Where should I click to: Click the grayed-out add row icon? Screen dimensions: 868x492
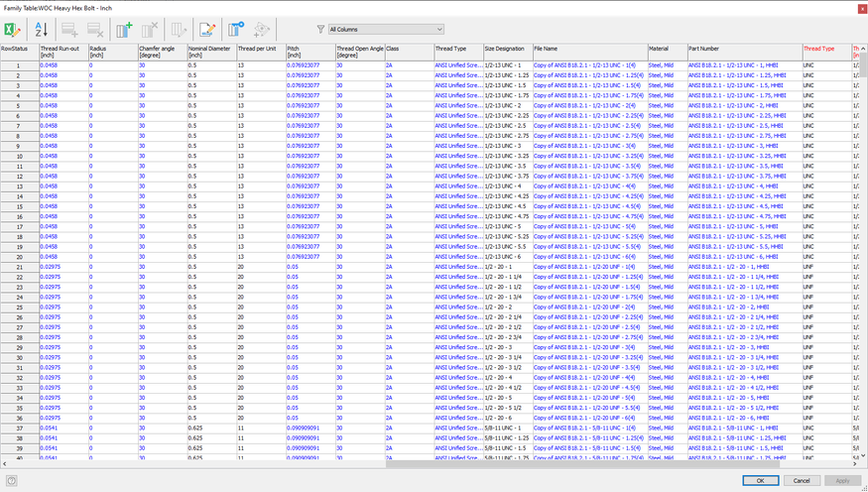69,30
